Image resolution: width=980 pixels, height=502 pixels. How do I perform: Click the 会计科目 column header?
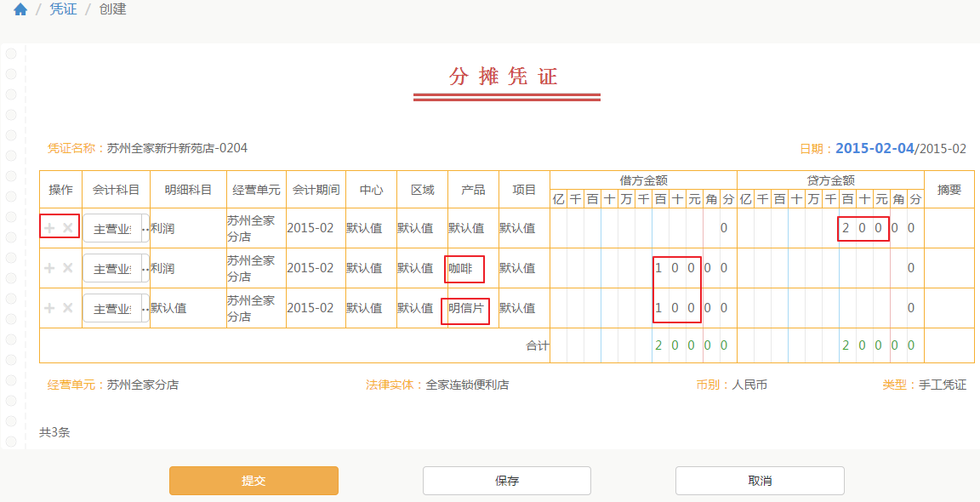(x=117, y=190)
